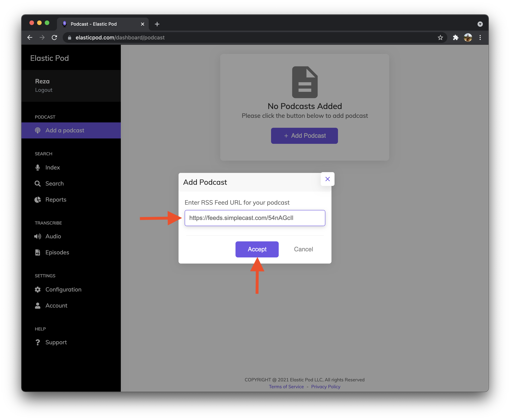Close the Add Podcast dialog with X
This screenshot has height=420, width=510.
[x=327, y=179]
